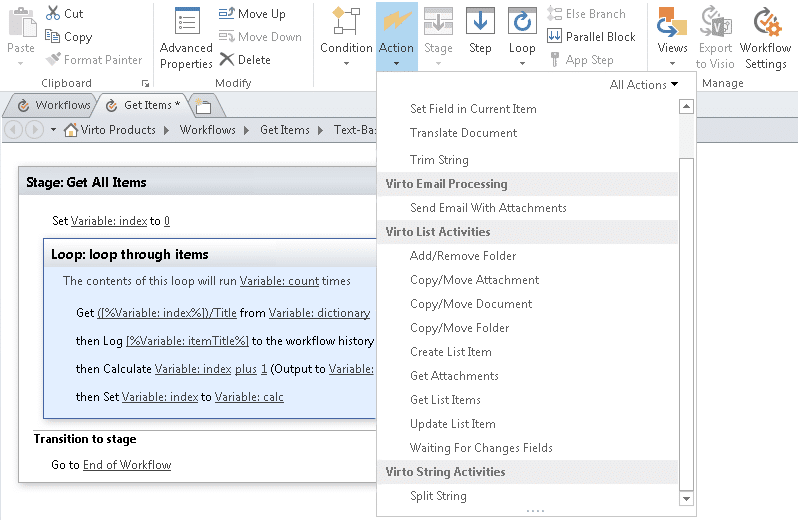Viewport: 798px width, 520px height.
Task: Insert a Step into the workflow
Action: coord(480,32)
